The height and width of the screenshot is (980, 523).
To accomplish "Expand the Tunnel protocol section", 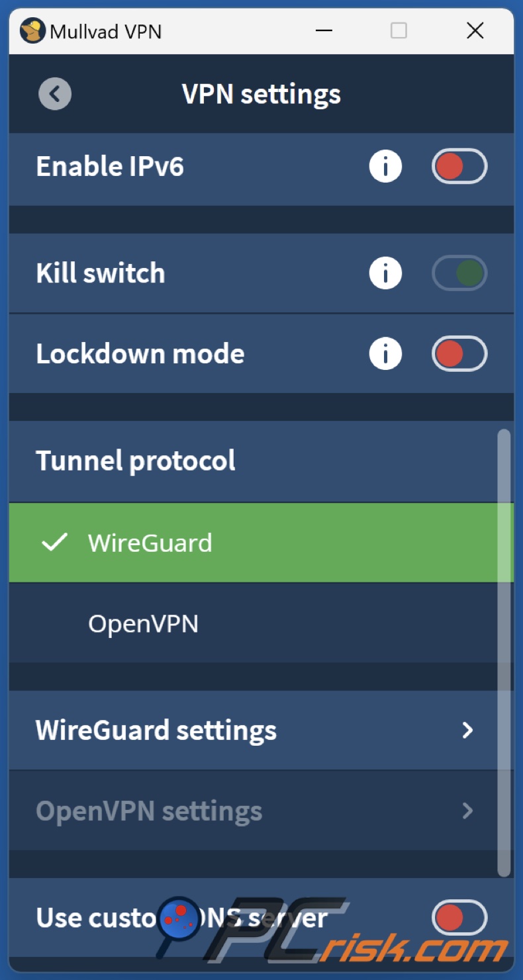I will point(136,460).
